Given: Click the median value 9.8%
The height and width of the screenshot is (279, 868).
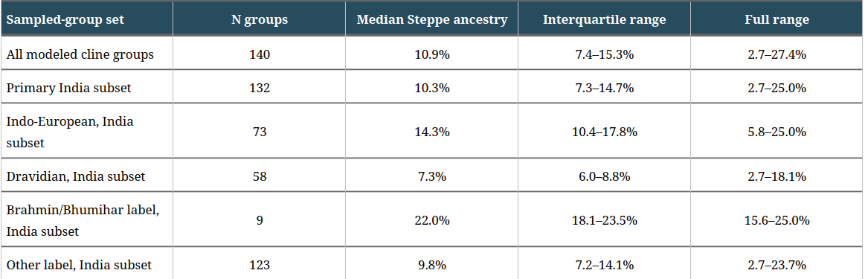Looking at the screenshot, I should click(x=432, y=265).
